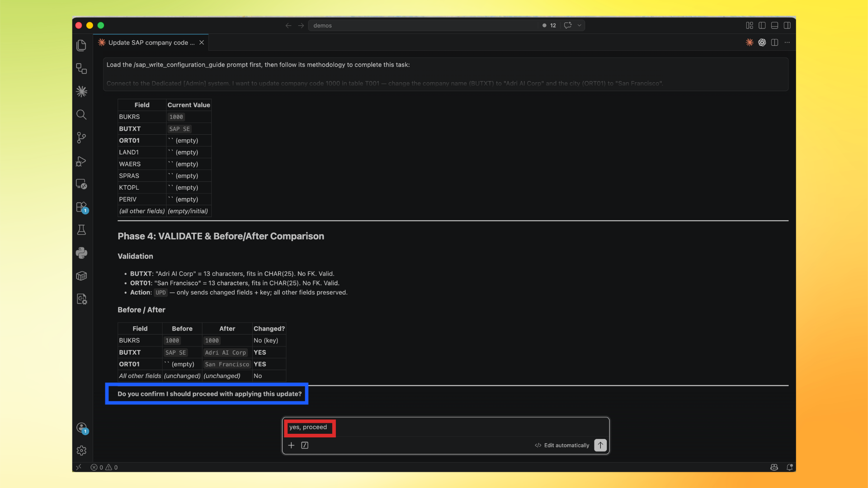Viewport: 868px width, 488px height.
Task: Open the More Actions ellipsis menu
Action: click(787, 42)
